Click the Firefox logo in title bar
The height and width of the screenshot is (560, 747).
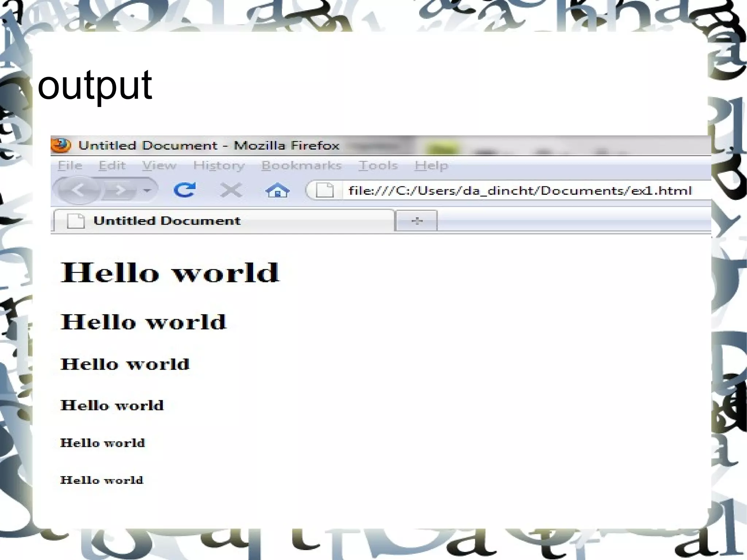[x=61, y=145]
